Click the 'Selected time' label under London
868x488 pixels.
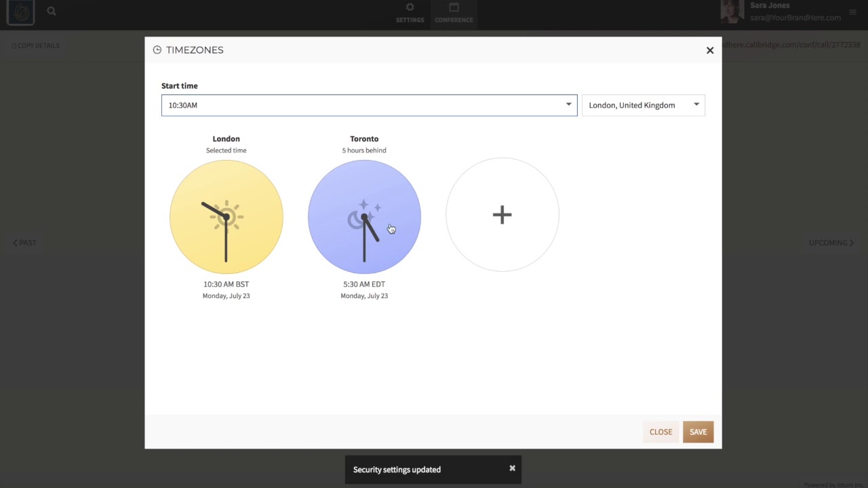tap(226, 150)
